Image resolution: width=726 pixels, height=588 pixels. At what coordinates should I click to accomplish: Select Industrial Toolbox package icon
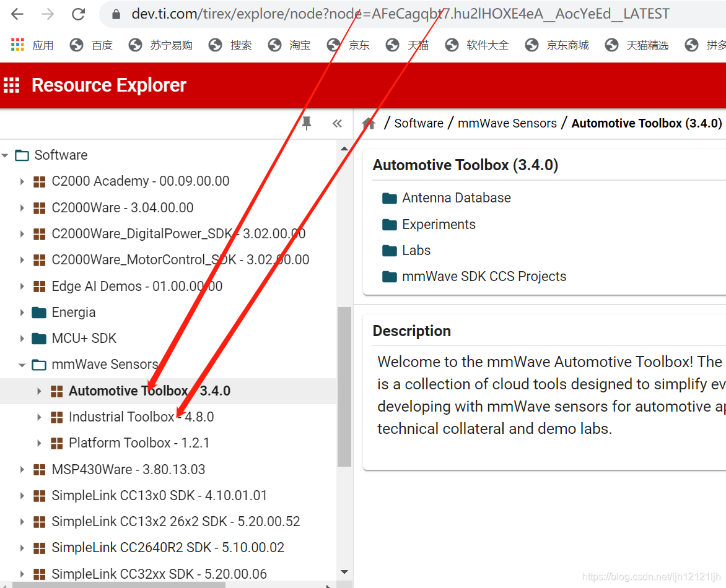pyautogui.click(x=56, y=417)
